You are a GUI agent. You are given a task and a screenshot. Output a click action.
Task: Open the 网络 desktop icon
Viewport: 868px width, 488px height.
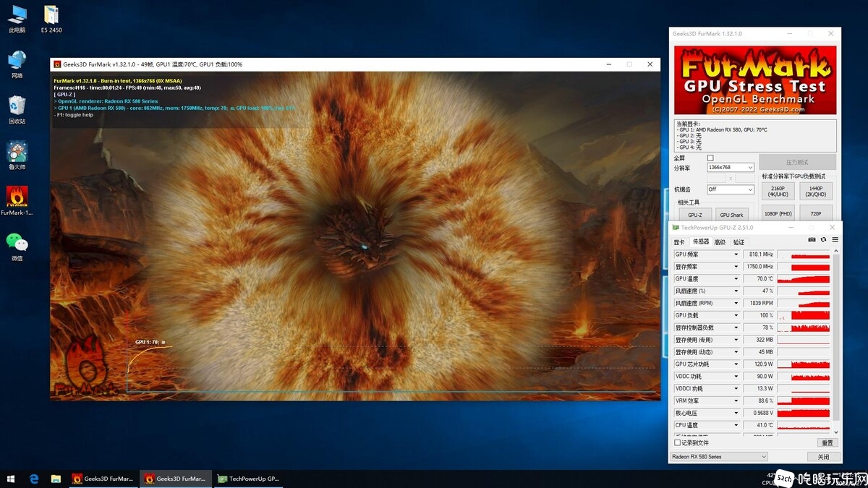click(x=17, y=64)
